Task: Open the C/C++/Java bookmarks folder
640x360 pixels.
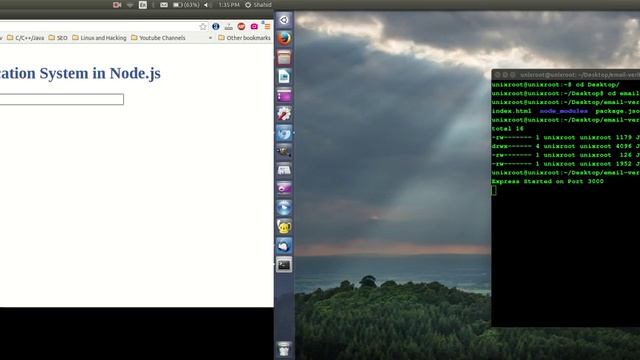Action: click(x=26, y=38)
